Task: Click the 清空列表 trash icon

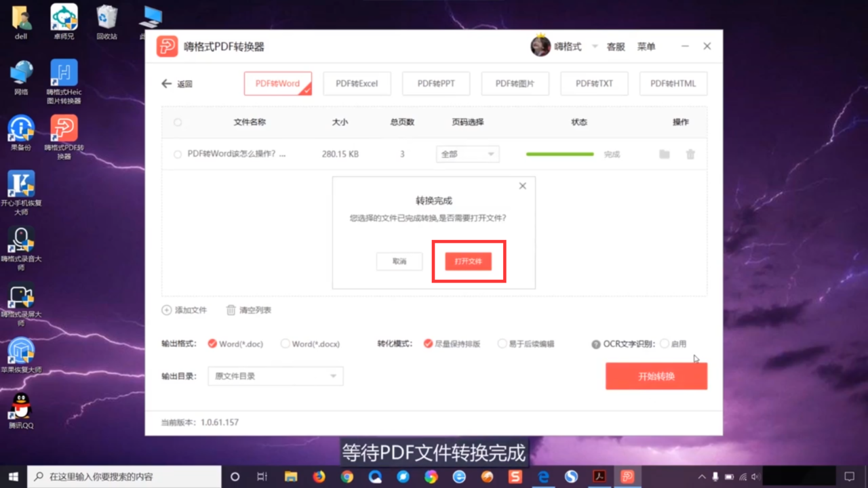Action: 230,310
